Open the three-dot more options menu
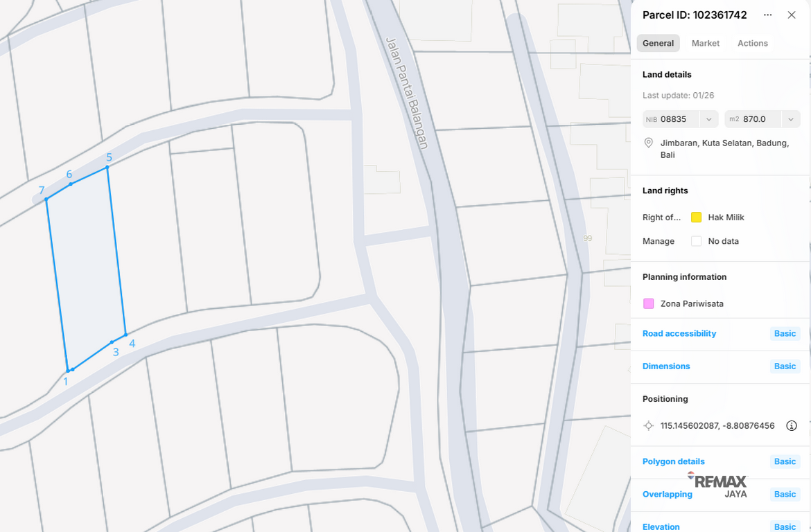The height and width of the screenshot is (532, 811). 767,15
